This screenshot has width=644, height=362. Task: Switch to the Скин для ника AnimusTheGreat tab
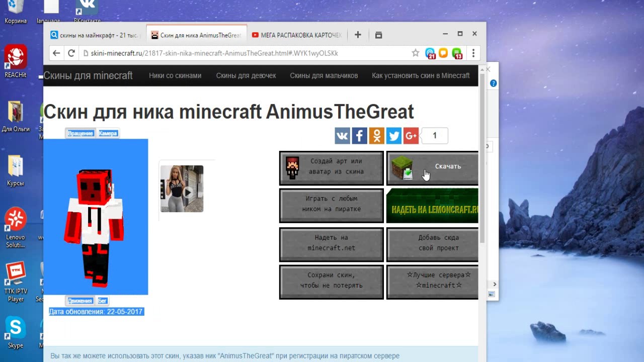[196, 35]
